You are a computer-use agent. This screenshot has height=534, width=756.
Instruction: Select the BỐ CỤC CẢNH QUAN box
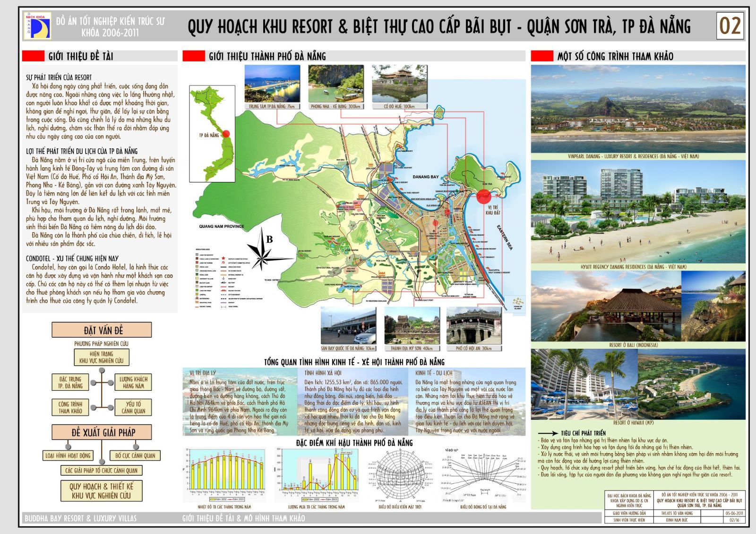(x=135, y=456)
